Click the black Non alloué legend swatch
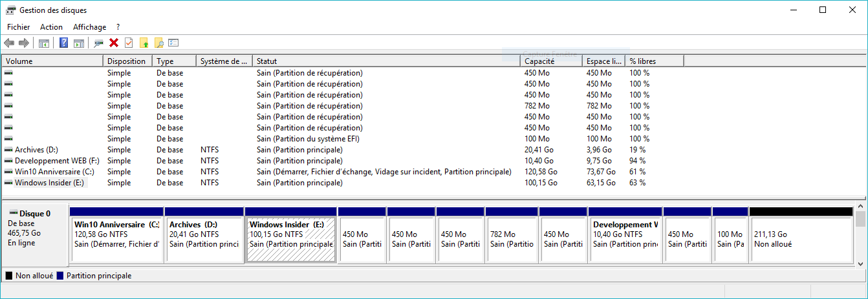868x299 pixels. pos(9,276)
